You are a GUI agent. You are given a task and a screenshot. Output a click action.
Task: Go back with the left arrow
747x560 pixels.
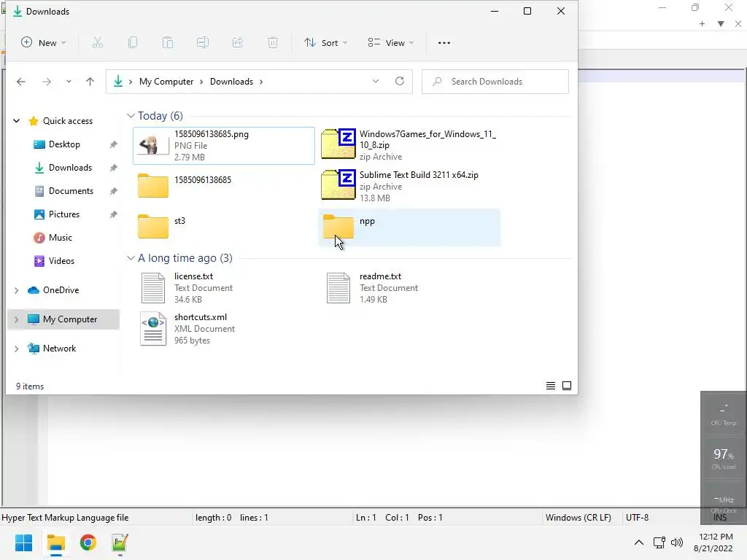(21, 82)
